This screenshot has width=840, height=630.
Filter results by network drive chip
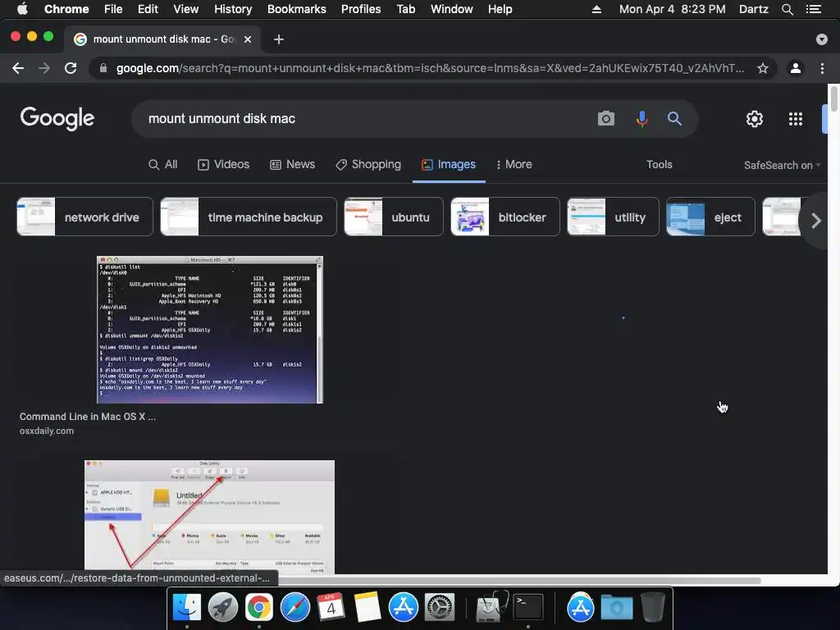point(84,217)
